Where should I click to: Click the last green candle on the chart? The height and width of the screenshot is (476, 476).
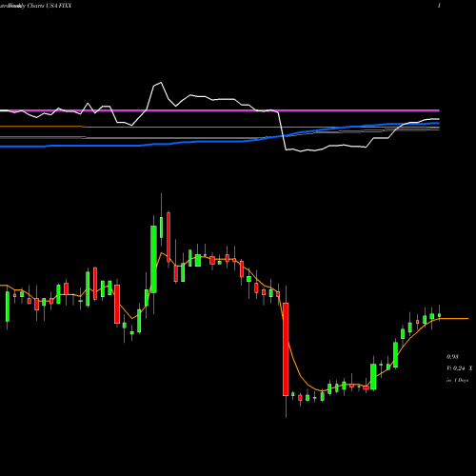coord(440,315)
